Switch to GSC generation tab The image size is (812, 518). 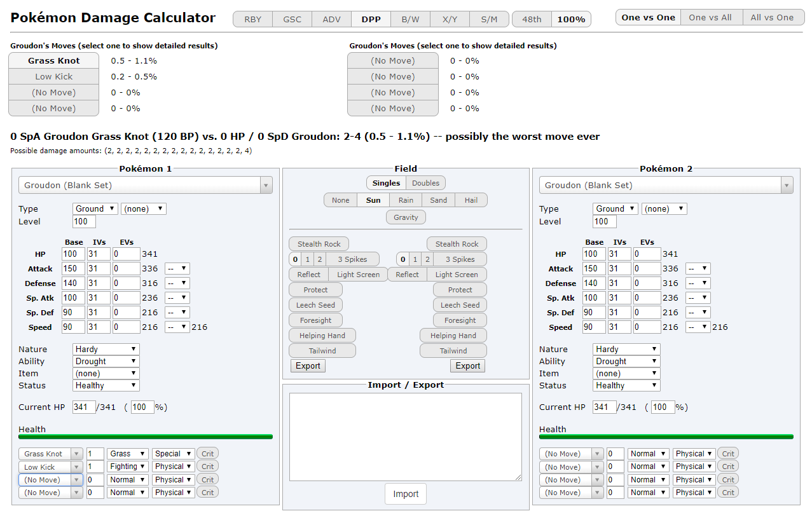[x=292, y=19]
